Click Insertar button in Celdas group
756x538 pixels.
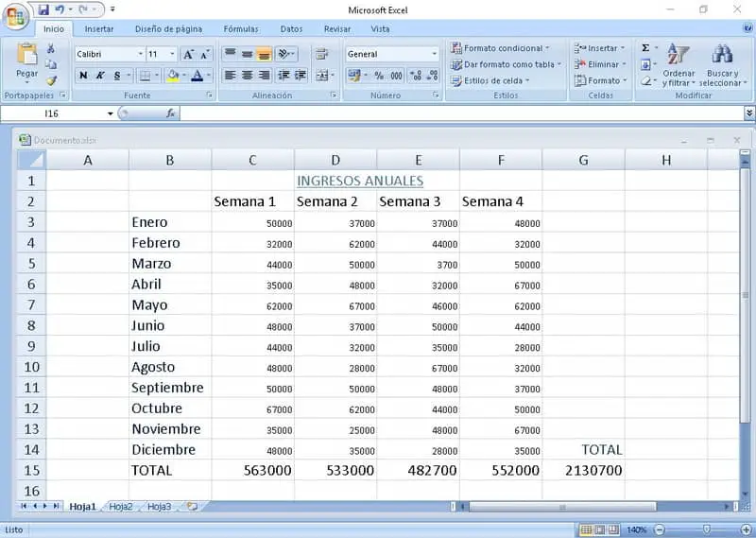(x=600, y=48)
